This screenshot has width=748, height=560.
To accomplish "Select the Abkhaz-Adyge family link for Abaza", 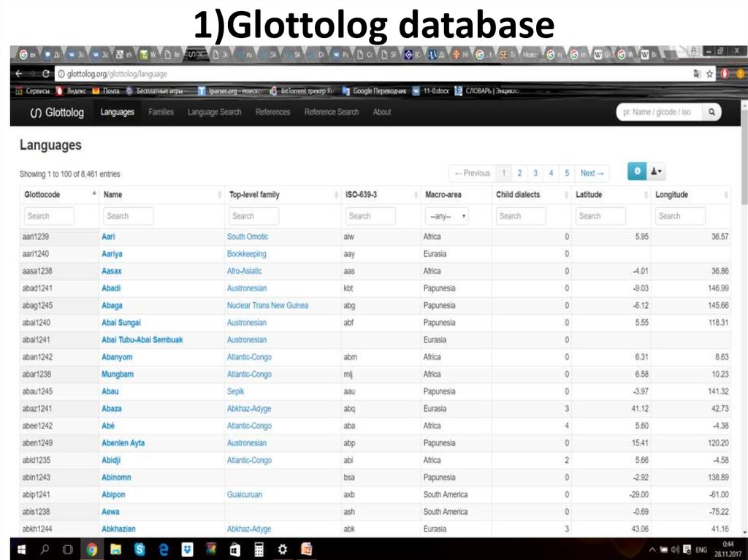I will 248,409.
